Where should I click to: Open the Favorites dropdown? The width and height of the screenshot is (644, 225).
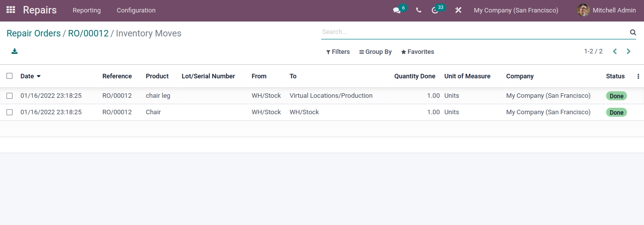point(418,52)
